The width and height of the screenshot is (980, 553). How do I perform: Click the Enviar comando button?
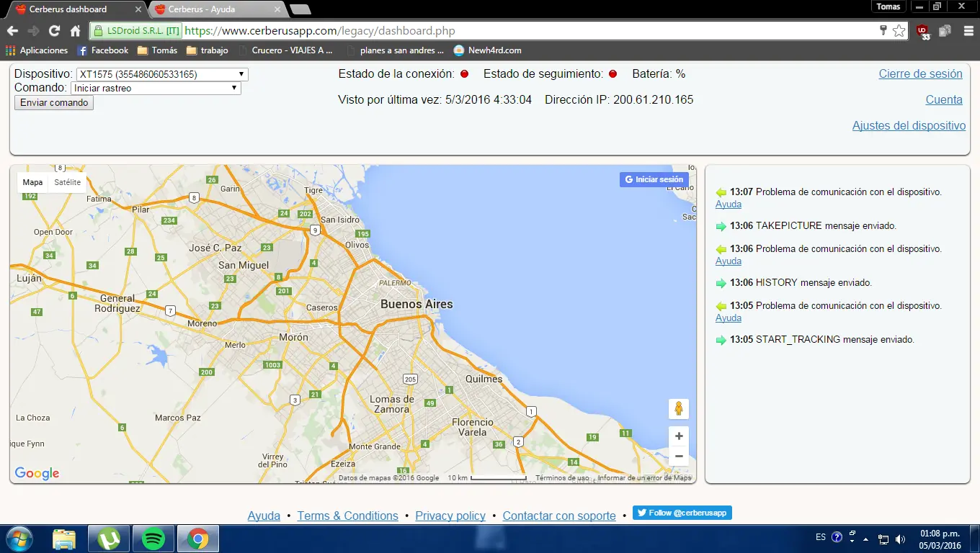pyautogui.click(x=54, y=103)
